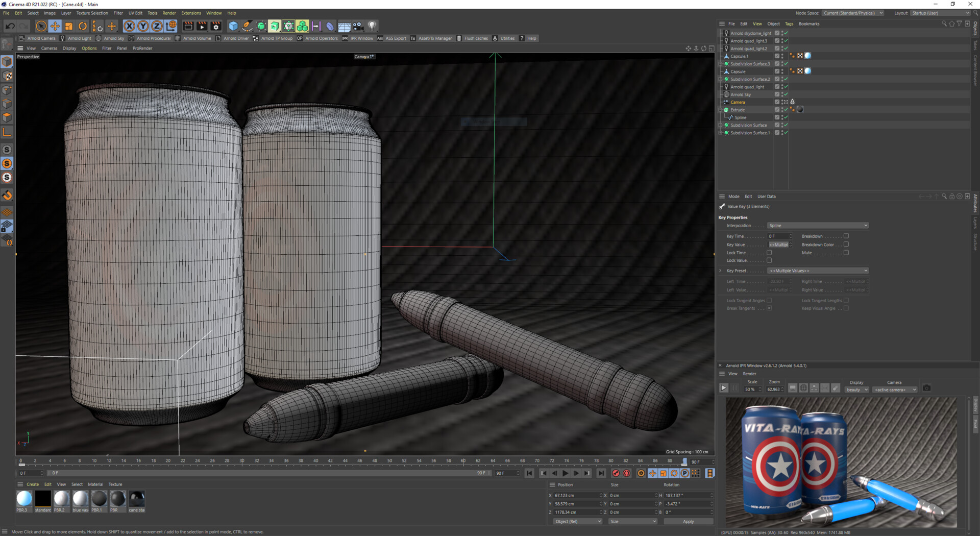Select the blue vas material swatch
This screenshot has height=536, width=980.
click(80, 499)
